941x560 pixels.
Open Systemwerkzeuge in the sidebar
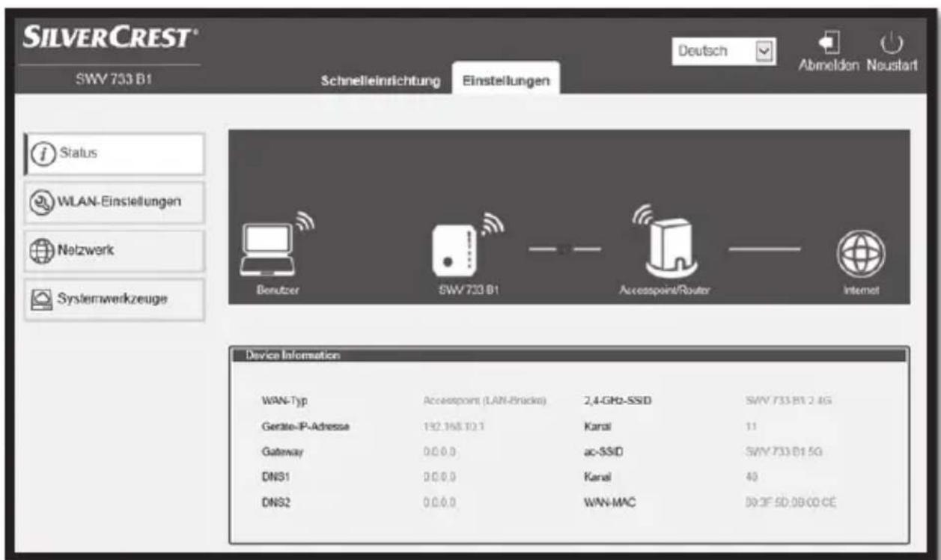pos(114,299)
